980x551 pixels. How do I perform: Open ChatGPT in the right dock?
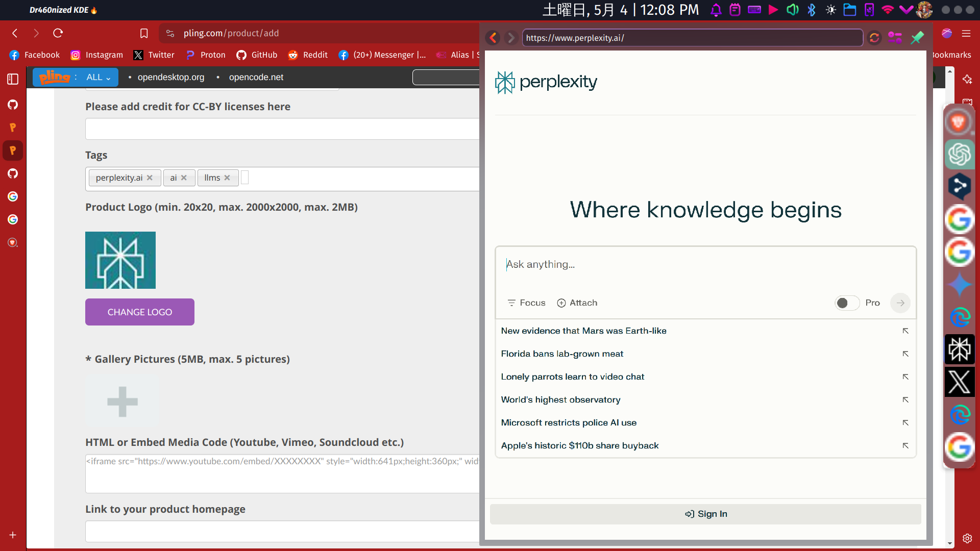pyautogui.click(x=960, y=154)
